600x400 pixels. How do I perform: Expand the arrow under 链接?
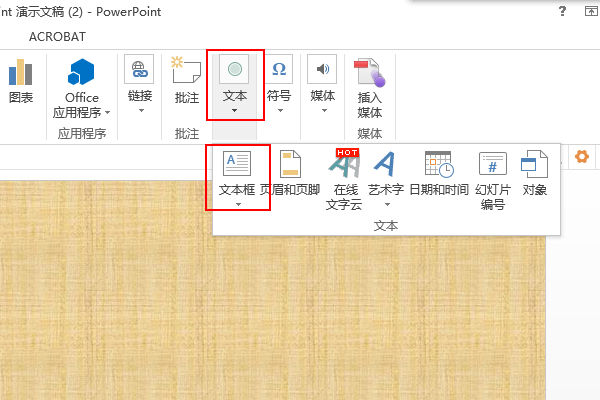tap(141, 111)
